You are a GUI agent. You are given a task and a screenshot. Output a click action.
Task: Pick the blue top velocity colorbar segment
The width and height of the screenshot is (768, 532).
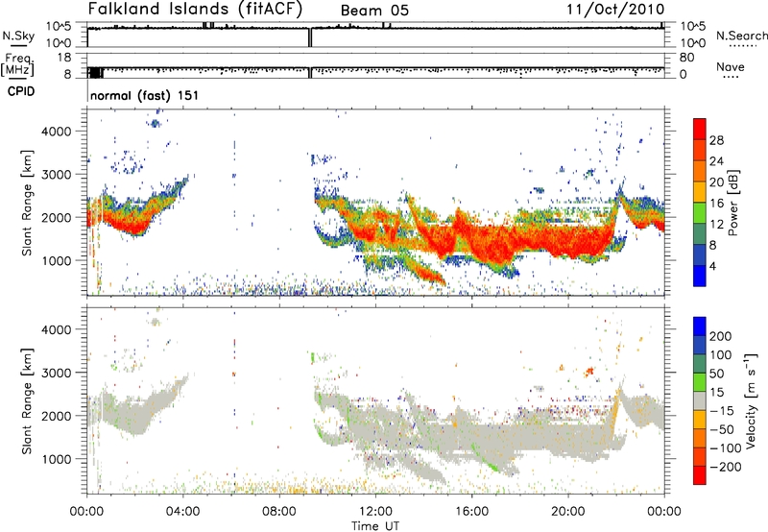pyautogui.click(x=700, y=326)
